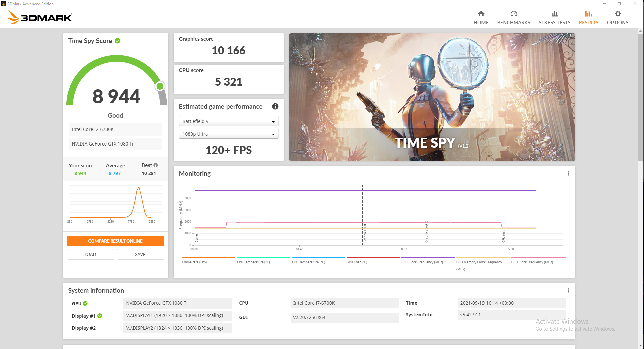The width and height of the screenshot is (644, 349).
Task: Click the Display #1 verification checkmark
Action: (x=99, y=316)
